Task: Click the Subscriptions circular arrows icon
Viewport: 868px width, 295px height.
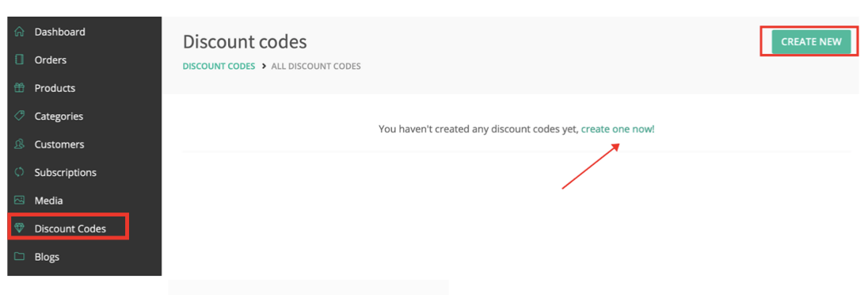Action: (19, 172)
